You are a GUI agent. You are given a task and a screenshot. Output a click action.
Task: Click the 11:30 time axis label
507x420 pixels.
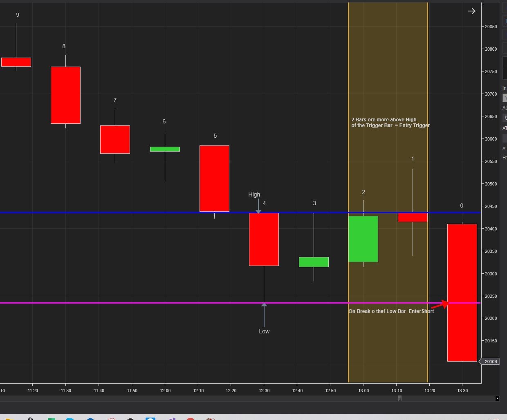(66, 391)
